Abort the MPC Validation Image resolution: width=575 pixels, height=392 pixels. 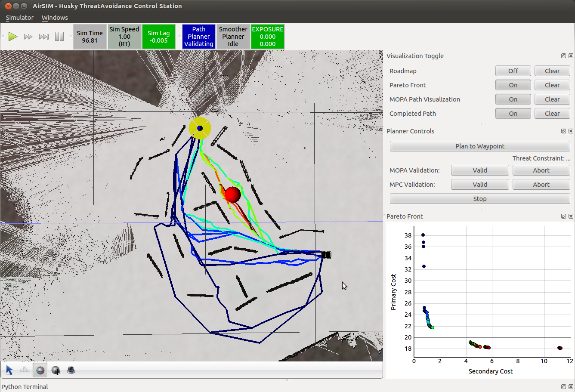coord(541,185)
